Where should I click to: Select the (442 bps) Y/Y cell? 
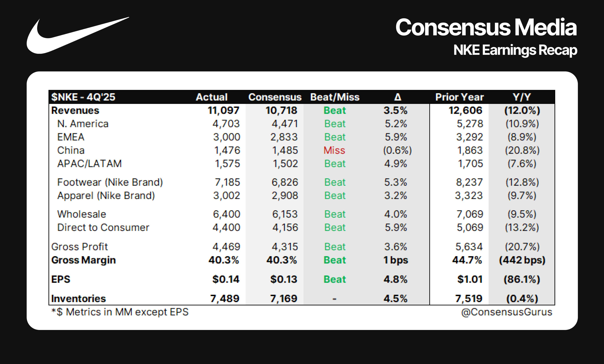click(x=522, y=260)
